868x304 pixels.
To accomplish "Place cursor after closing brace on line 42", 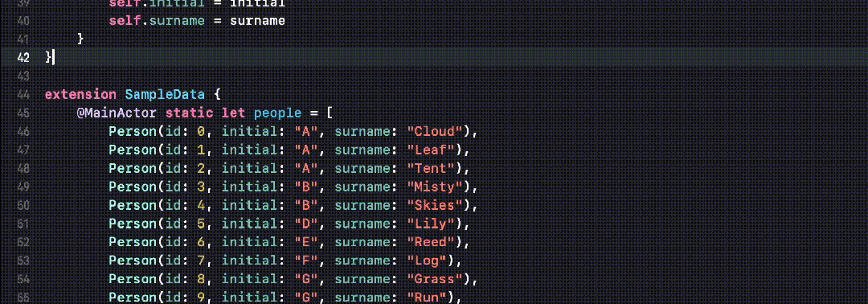I will 54,58.
